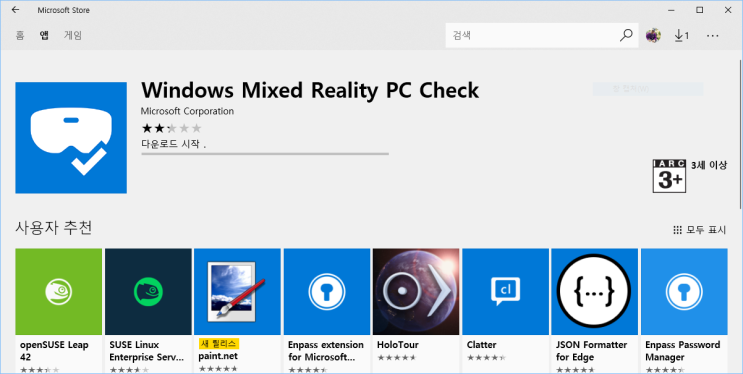743x374 pixels.
Task: Go back with the back arrow
Action: (16, 10)
